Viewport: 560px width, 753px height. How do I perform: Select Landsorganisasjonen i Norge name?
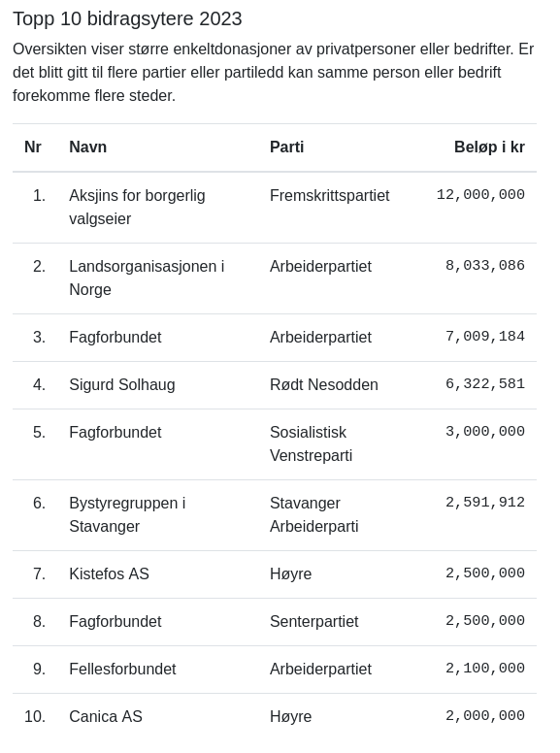click(x=147, y=278)
